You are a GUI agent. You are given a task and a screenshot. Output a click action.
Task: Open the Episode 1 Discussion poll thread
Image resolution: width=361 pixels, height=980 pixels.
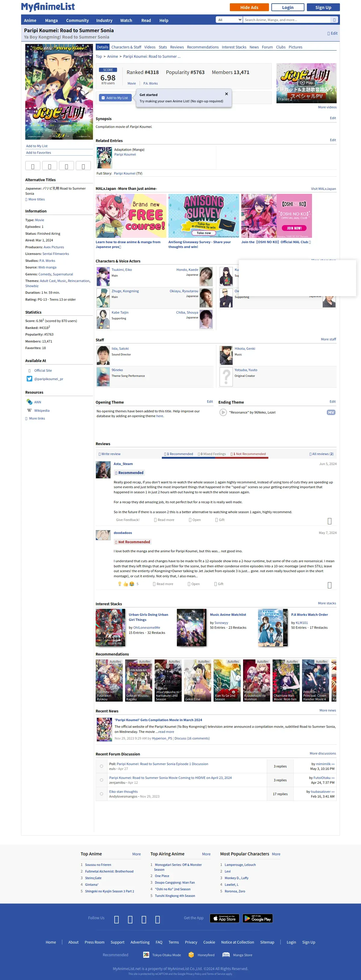click(162, 764)
